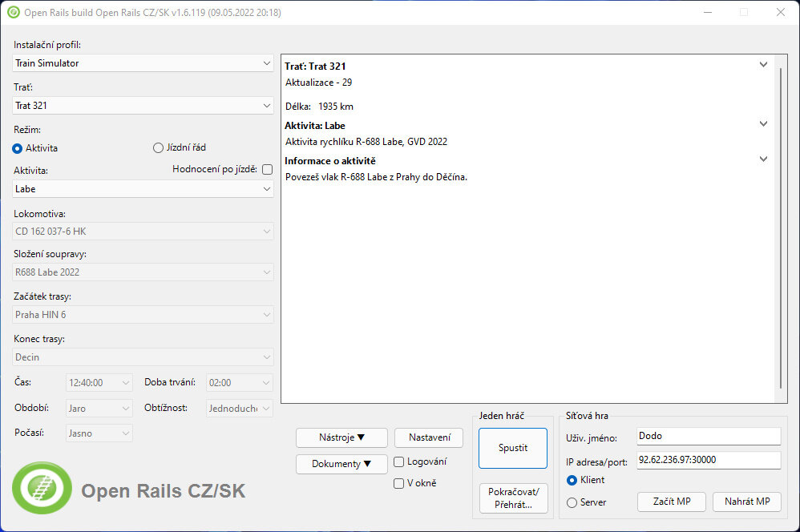Click the IP adresa/port input field
Image resolution: width=800 pixels, height=532 pixels.
click(x=709, y=460)
